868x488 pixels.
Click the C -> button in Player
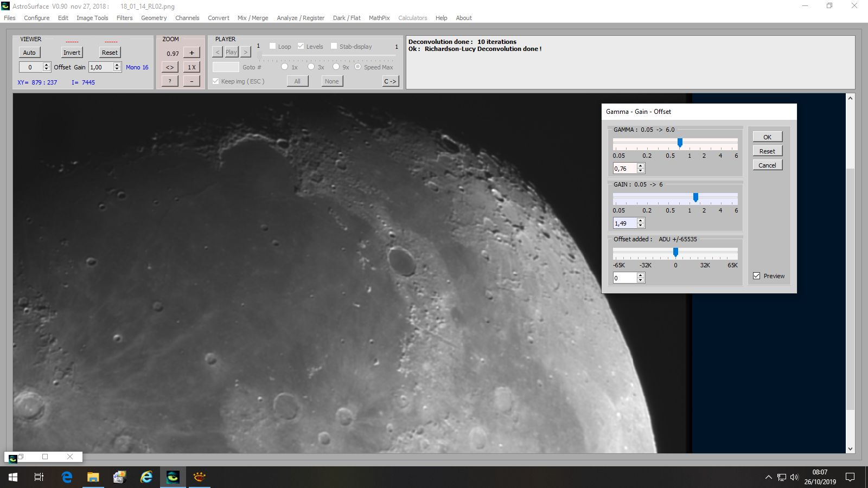(x=390, y=81)
